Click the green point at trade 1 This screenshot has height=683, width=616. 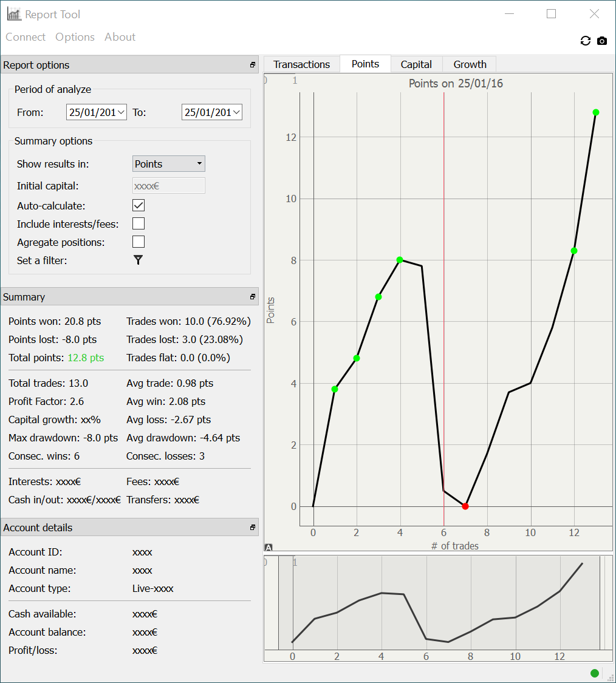tap(334, 389)
